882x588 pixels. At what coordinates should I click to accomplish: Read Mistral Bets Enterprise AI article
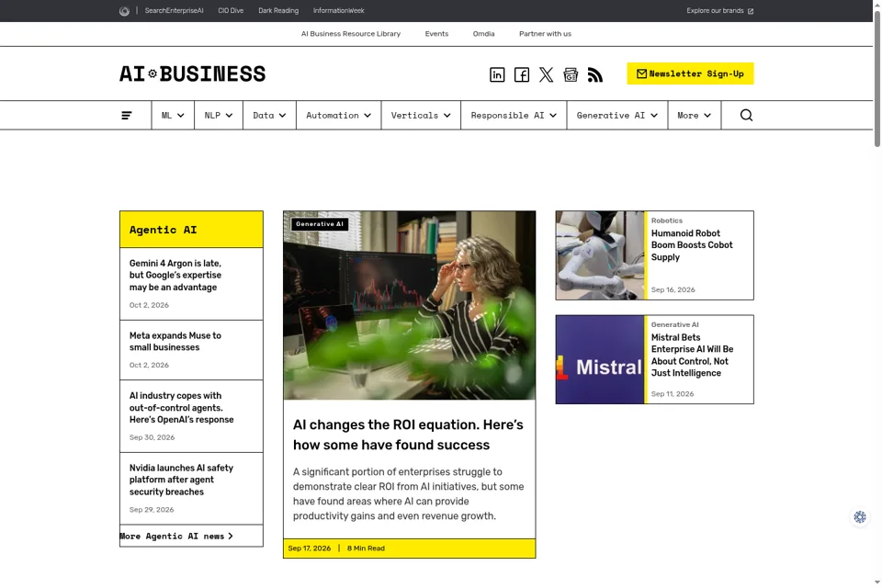692,355
